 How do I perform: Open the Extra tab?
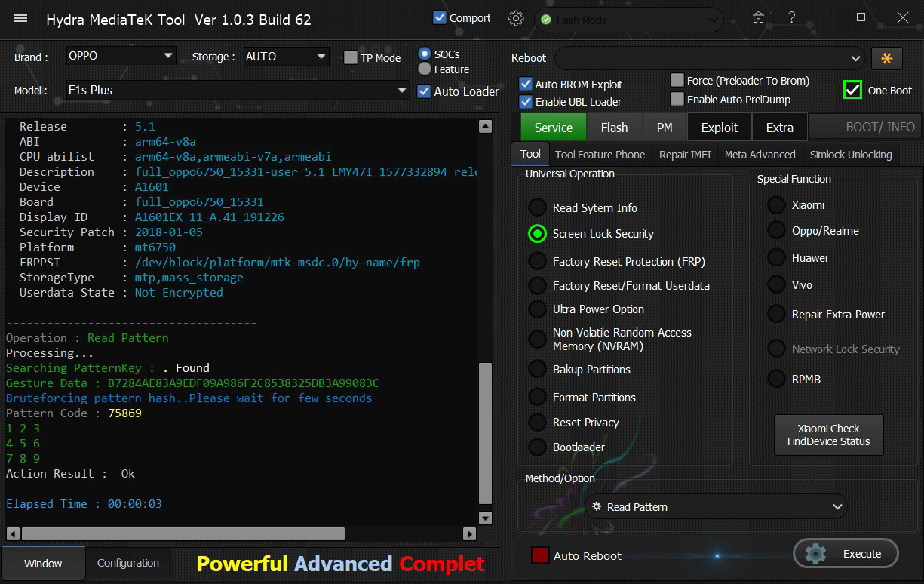(x=780, y=128)
